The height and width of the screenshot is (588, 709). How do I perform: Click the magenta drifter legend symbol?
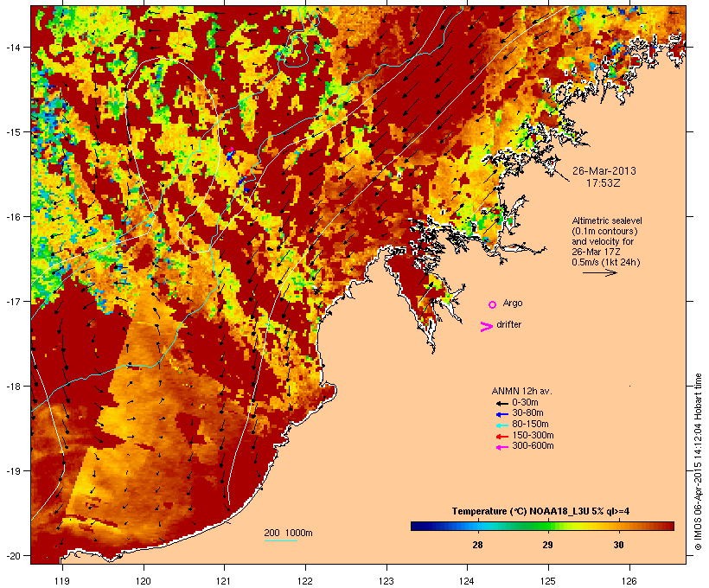click(x=486, y=327)
